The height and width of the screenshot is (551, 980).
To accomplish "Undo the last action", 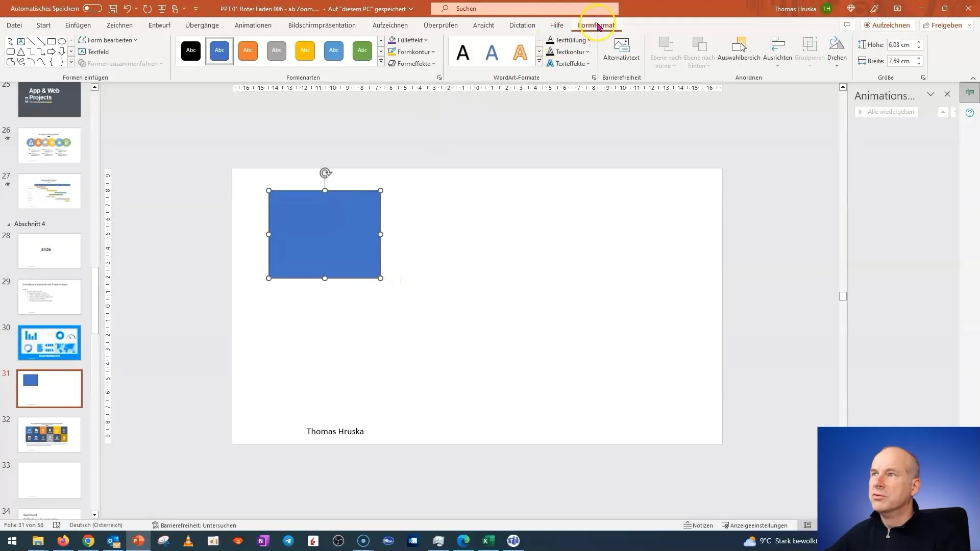I will tap(128, 9).
